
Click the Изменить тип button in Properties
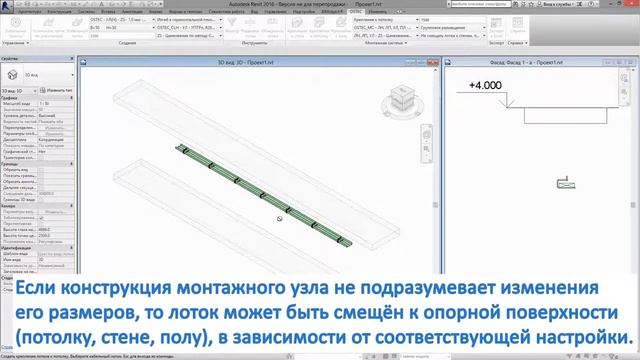click(57, 91)
